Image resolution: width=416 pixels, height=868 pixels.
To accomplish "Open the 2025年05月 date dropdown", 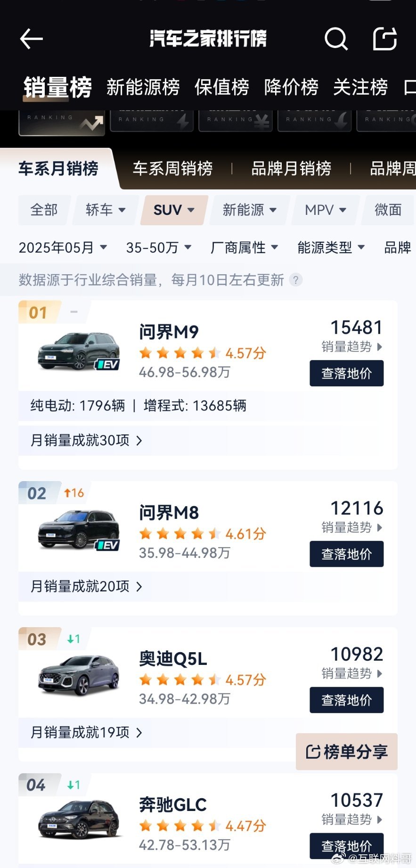I will click(63, 247).
